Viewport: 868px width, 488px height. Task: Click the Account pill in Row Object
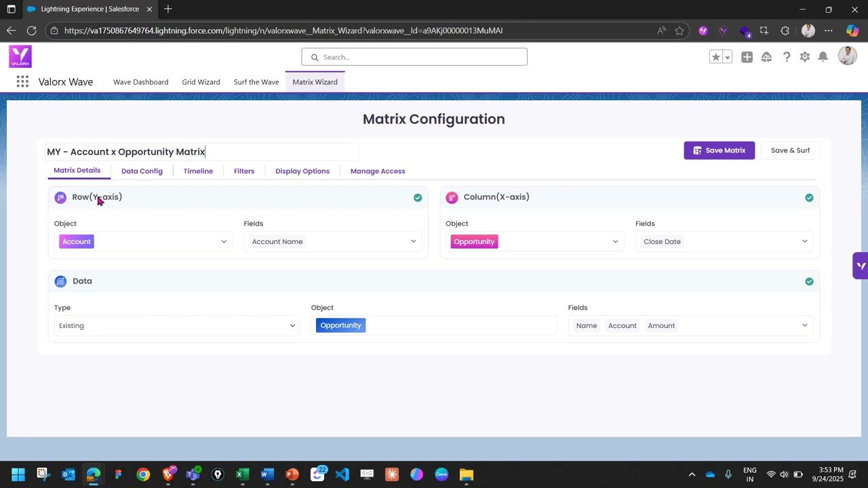(77, 241)
